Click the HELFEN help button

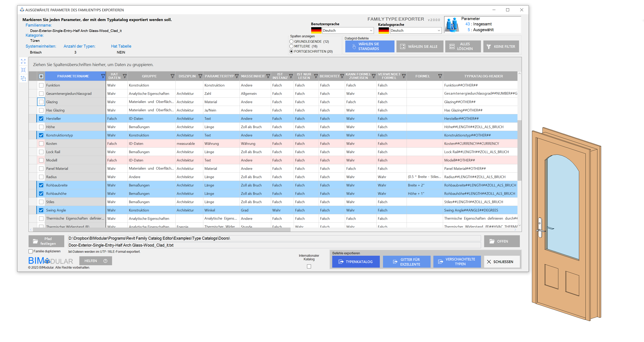click(x=95, y=261)
